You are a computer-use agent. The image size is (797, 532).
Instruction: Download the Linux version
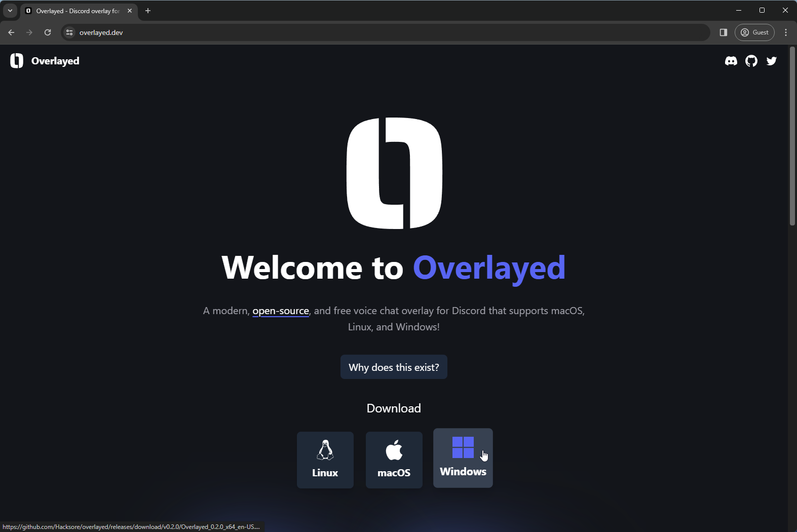coord(325,460)
